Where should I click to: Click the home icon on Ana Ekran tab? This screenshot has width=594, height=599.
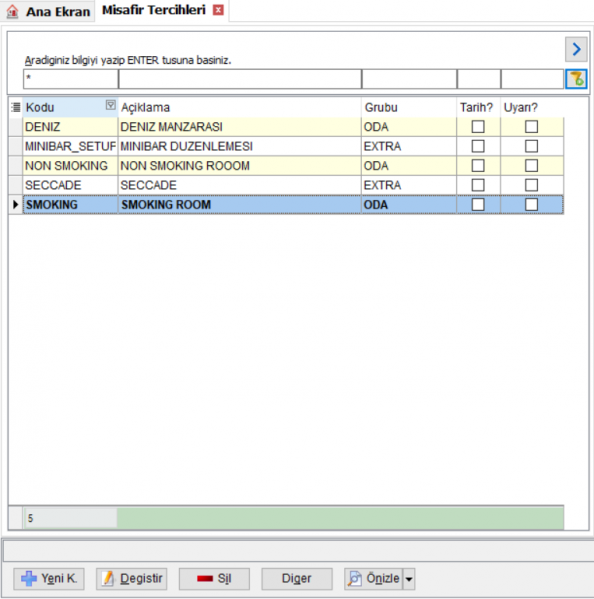click(12, 11)
